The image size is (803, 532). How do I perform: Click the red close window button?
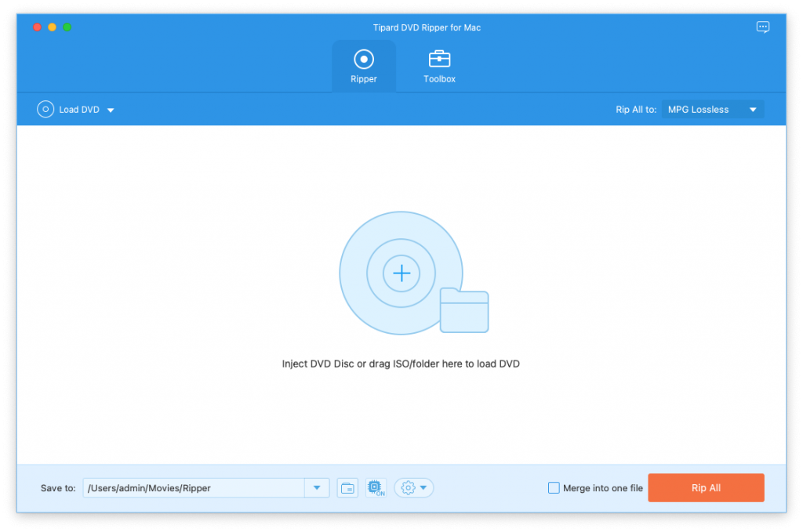pos(38,27)
